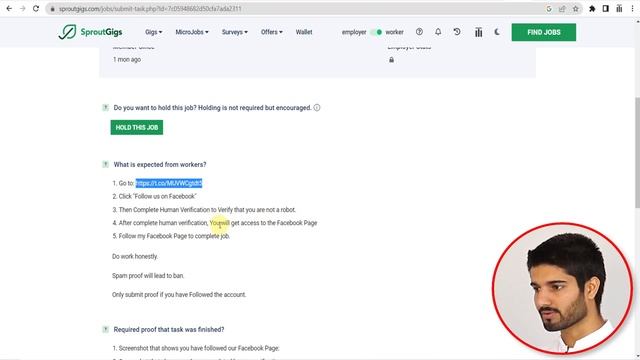Click question icon beside 'Required proof'
The width and height of the screenshot is (640, 360).
105,329
